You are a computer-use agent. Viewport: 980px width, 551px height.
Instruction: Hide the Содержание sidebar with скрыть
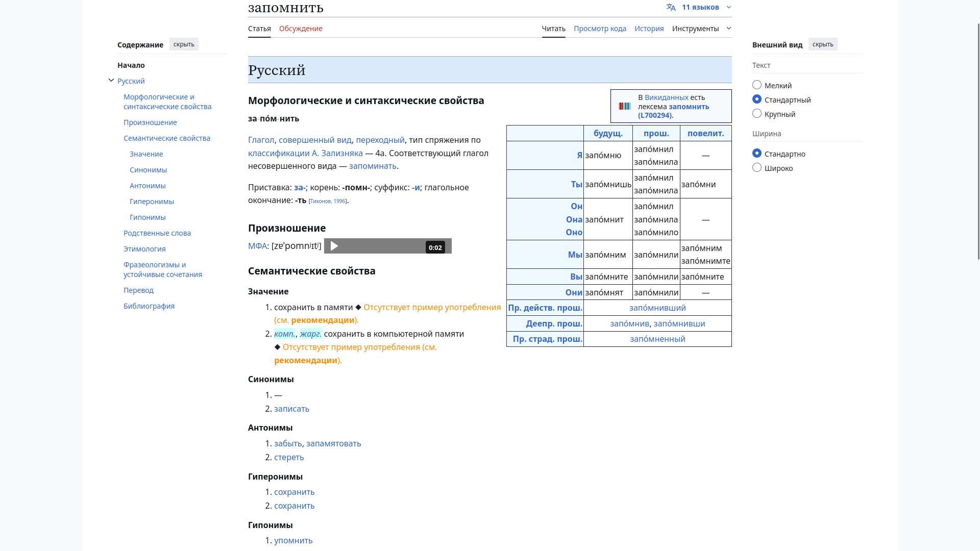click(x=184, y=44)
